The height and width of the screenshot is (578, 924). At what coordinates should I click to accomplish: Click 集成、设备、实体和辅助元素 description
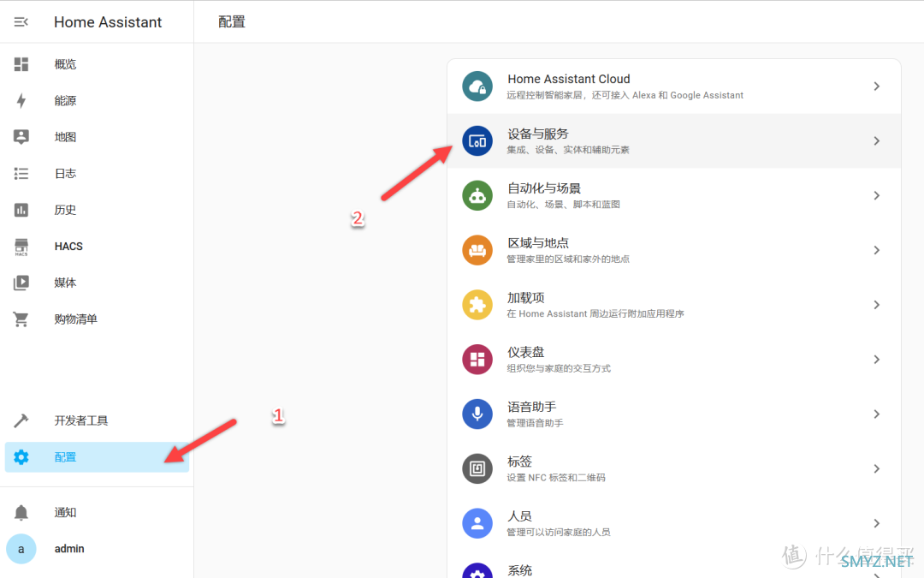coord(568,150)
